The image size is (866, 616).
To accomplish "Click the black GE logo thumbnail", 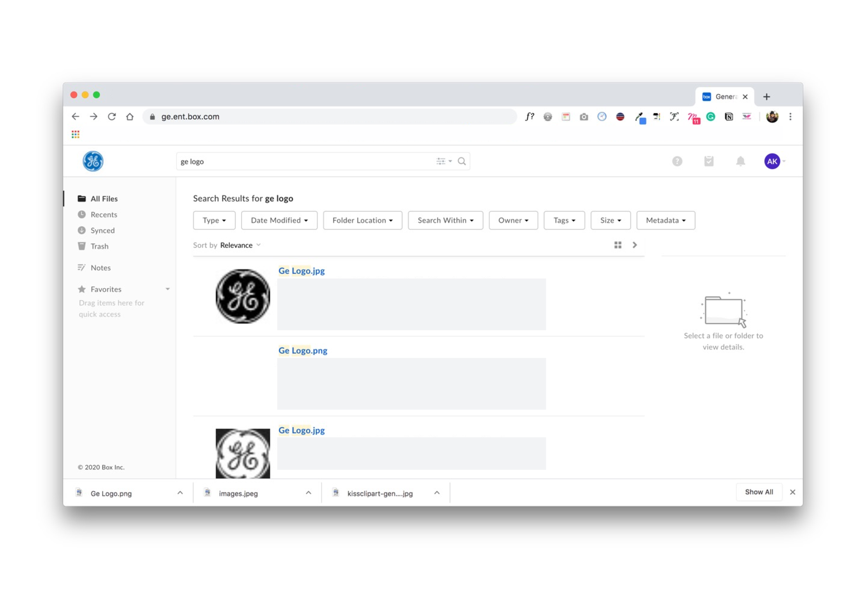I will (x=243, y=296).
